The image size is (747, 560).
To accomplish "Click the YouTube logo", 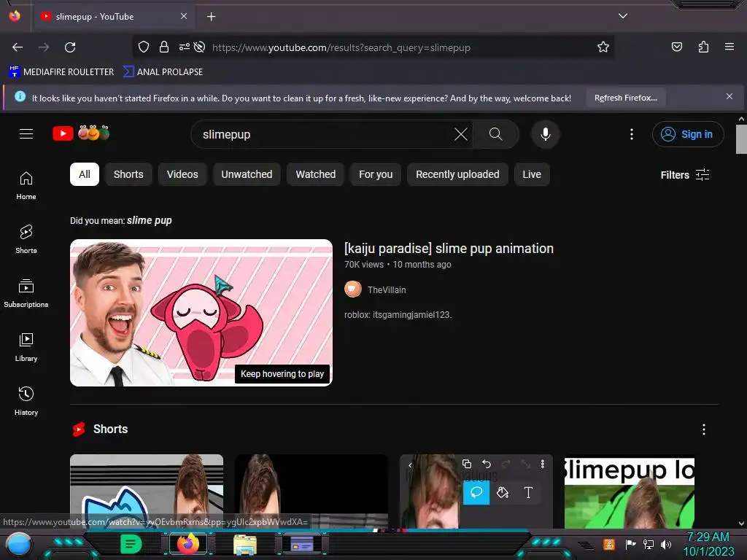I will coord(81,133).
